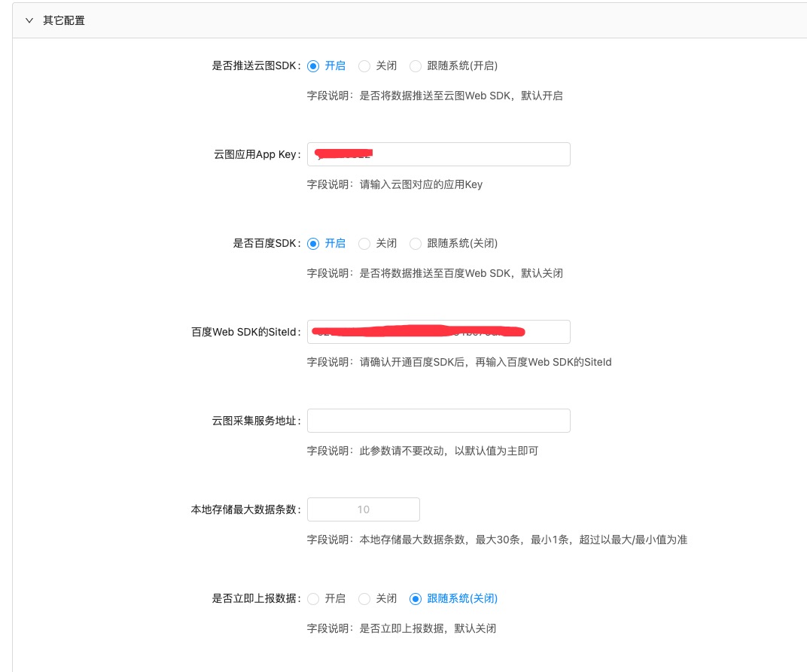
Task: Select 开启 for 是否推送云图SDK
Action: (x=313, y=65)
